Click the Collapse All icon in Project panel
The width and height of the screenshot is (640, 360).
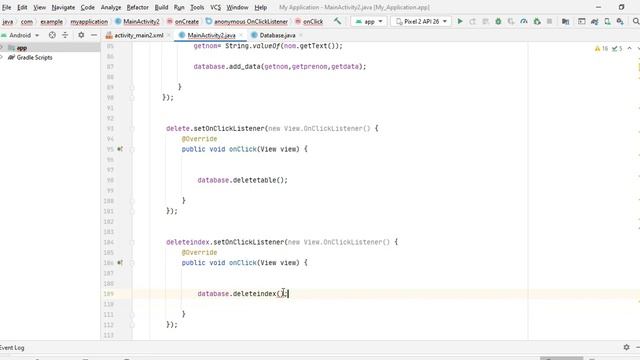(65, 35)
